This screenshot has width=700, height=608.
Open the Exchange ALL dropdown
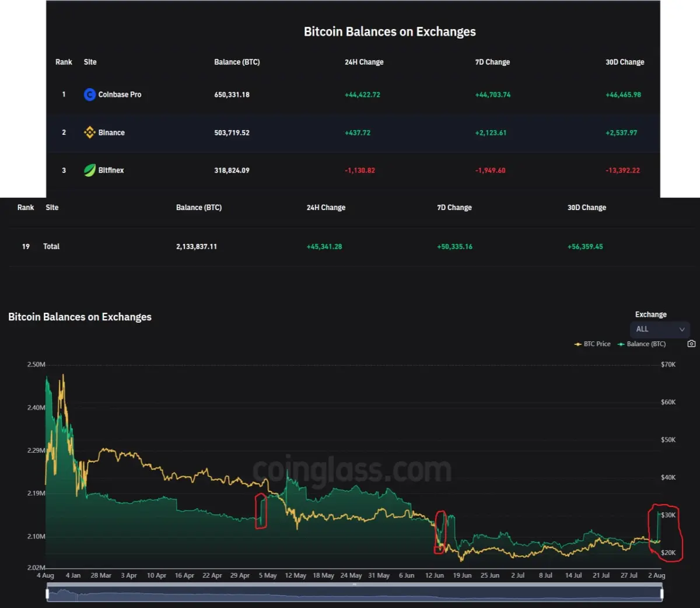660,329
